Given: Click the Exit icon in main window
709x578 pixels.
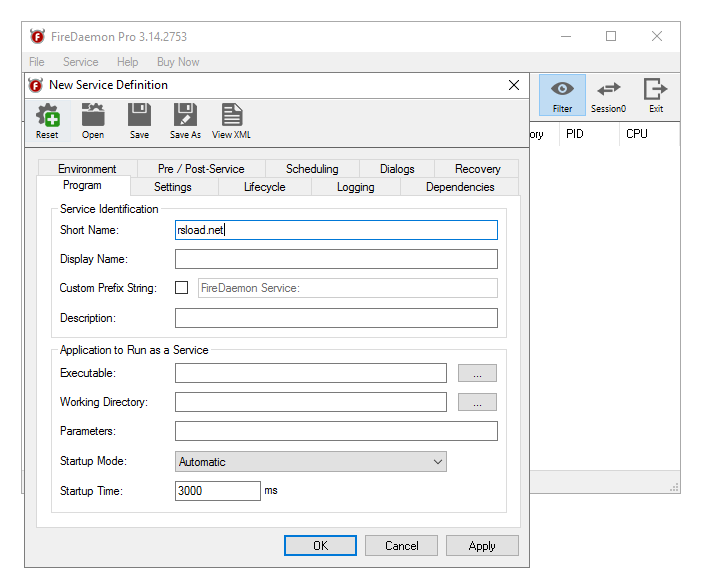Looking at the screenshot, I should (656, 95).
